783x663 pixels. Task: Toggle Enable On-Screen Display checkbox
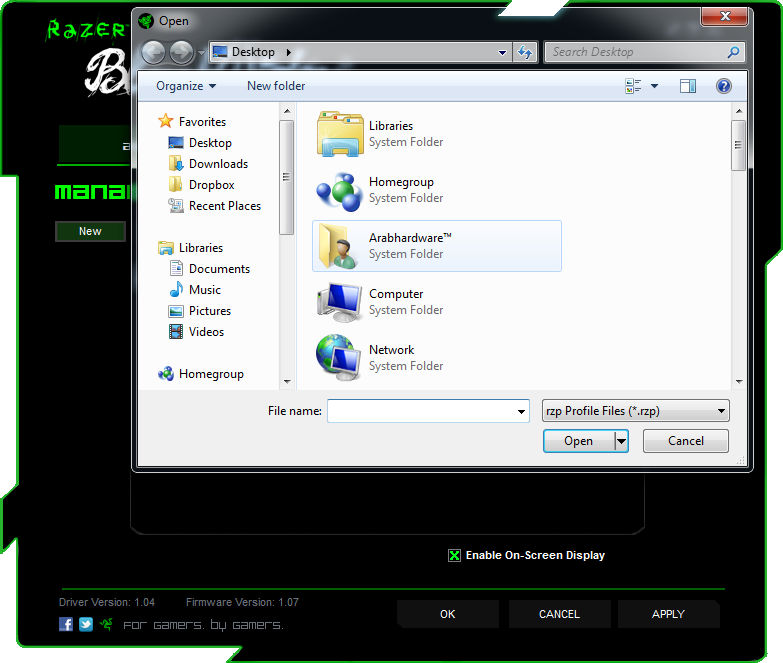(454, 556)
